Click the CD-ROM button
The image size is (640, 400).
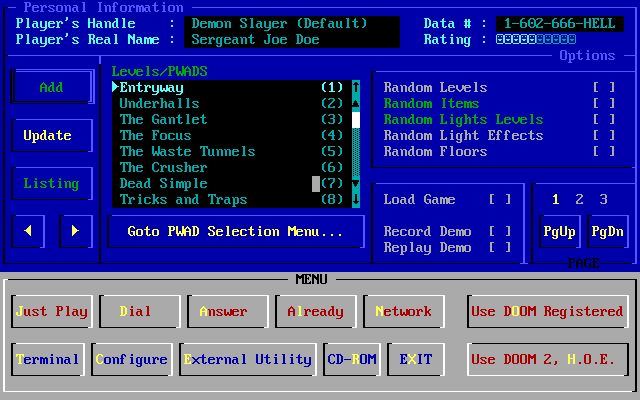352,359
